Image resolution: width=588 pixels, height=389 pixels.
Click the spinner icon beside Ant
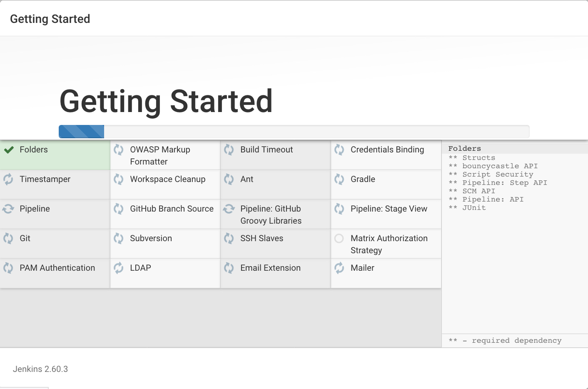pyautogui.click(x=229, y=180)
